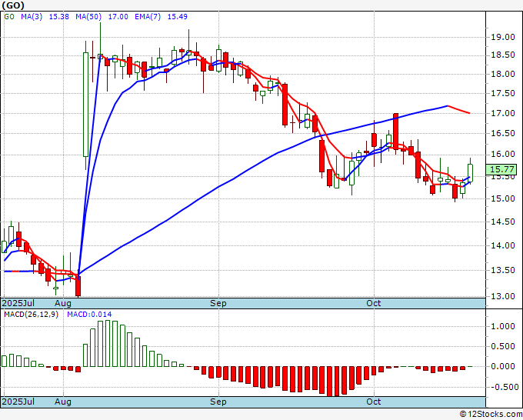This screenshot has height=420, width=523.
Task: Click the 18.50 price axis label
Action: (503, 55)
